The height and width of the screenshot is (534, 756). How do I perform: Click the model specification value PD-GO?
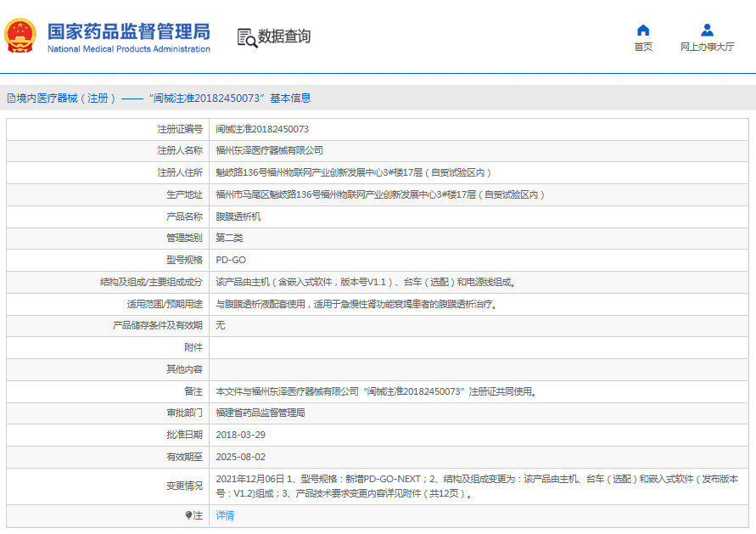(x=231, y=260)
